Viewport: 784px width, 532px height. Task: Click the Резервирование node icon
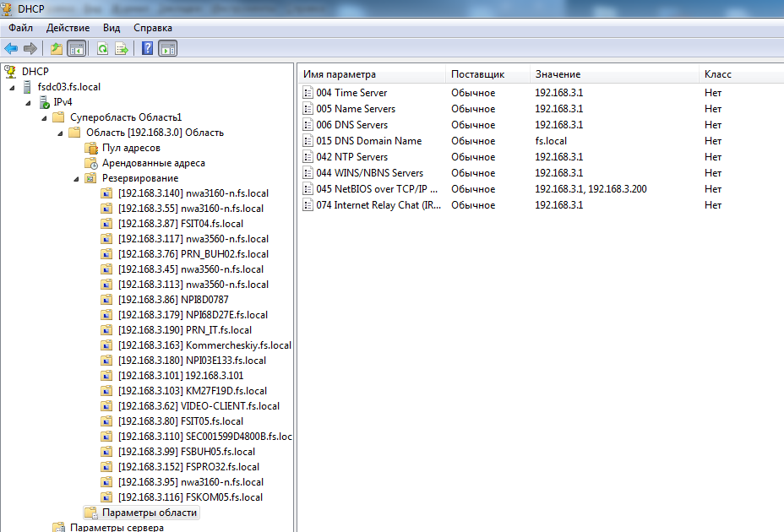pos(90,178)
